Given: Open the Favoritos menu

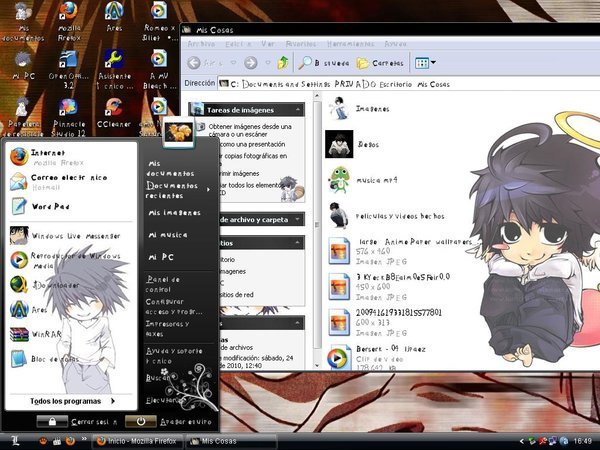Looking at the screenshot, I should 301,44.
